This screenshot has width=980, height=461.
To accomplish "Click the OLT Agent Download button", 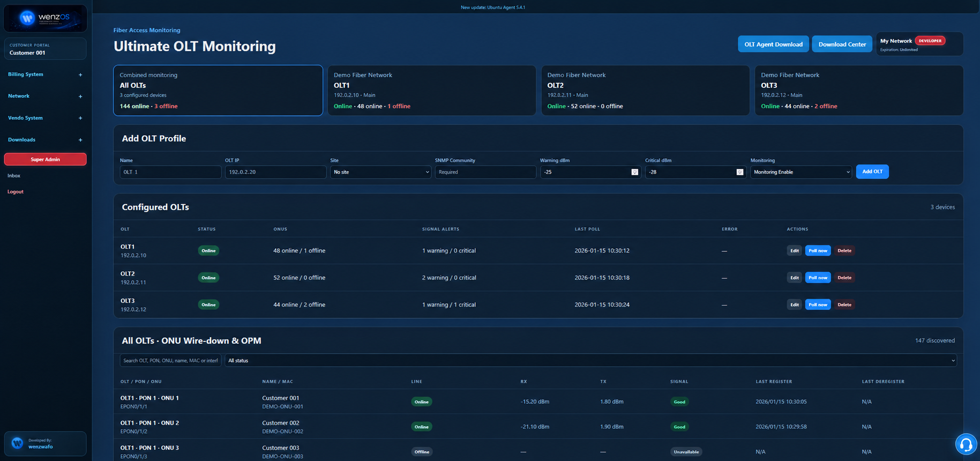I will click(x=773, y=44).
